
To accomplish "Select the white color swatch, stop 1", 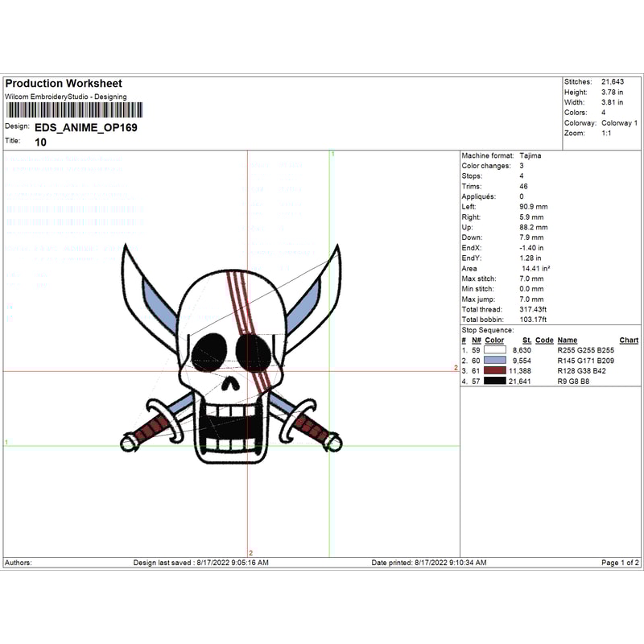I will point(494,350).
